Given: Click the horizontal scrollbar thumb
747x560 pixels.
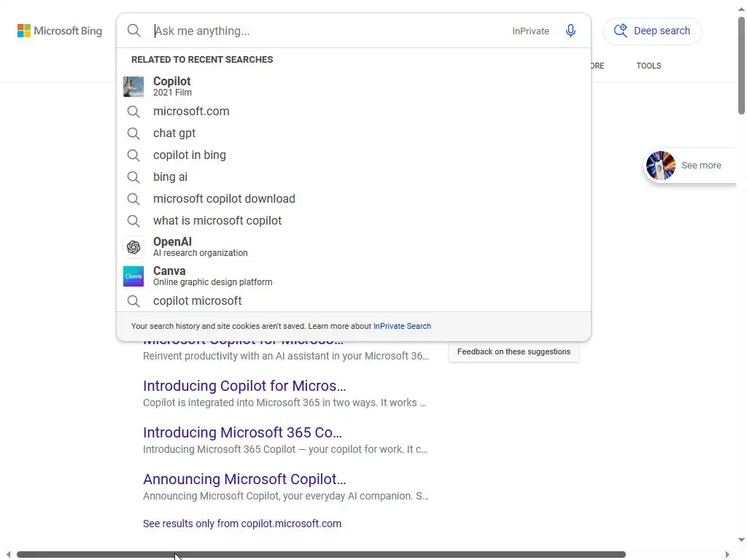Looking at the screenshot, I should coord(321,555).
